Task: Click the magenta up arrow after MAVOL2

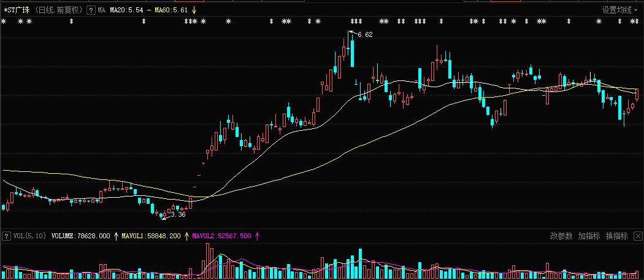Action: (257, 236)
